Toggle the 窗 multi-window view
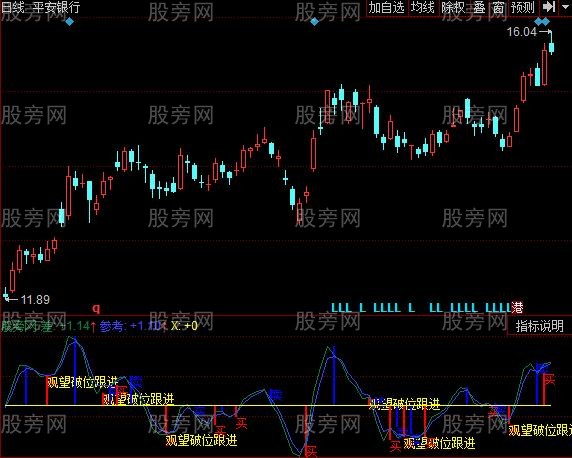The height and width of the screenshot is (458, 572). tap(498, 7)
